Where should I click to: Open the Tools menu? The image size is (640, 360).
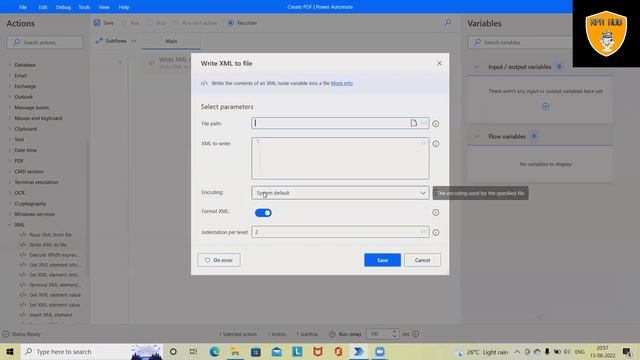(84, 7)
